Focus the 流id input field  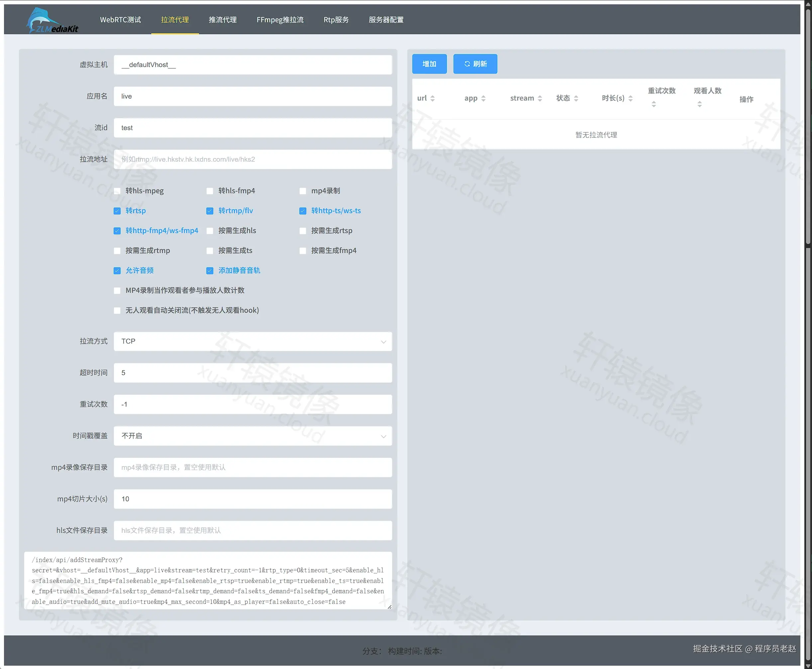point(253,128)
